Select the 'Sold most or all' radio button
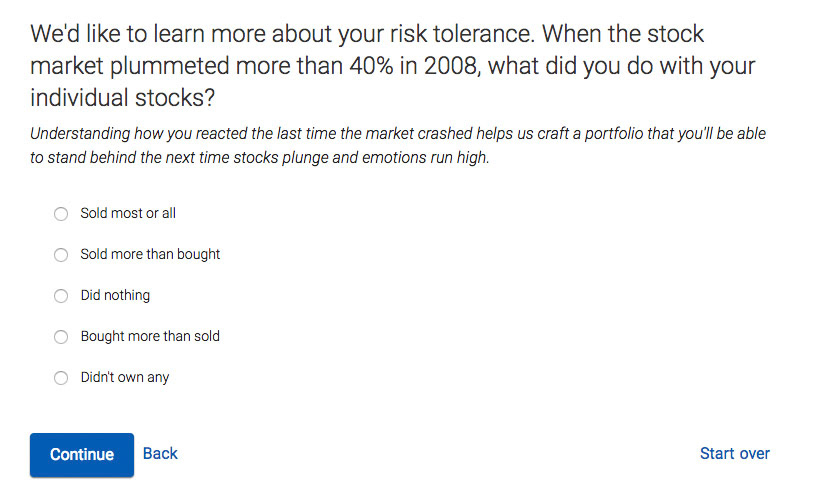Image resolution: width=824 pixels, height=504 pixels. click(61, 214)
